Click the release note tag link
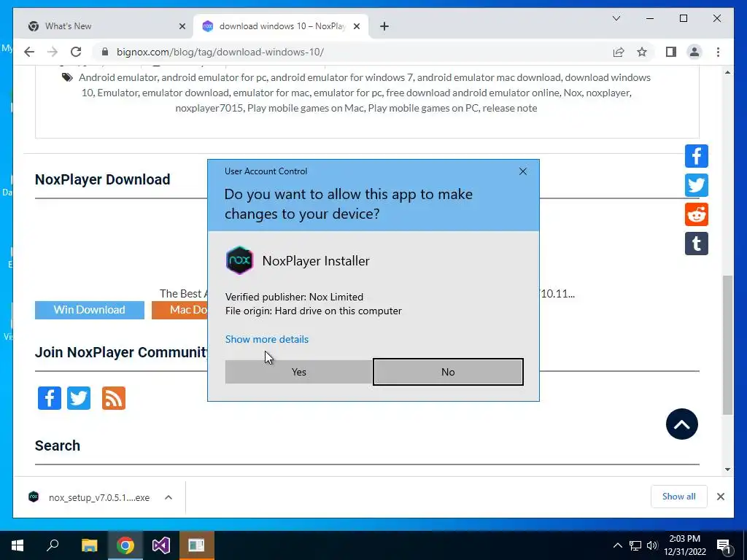The image size is (747, 560). pos(510,108)
